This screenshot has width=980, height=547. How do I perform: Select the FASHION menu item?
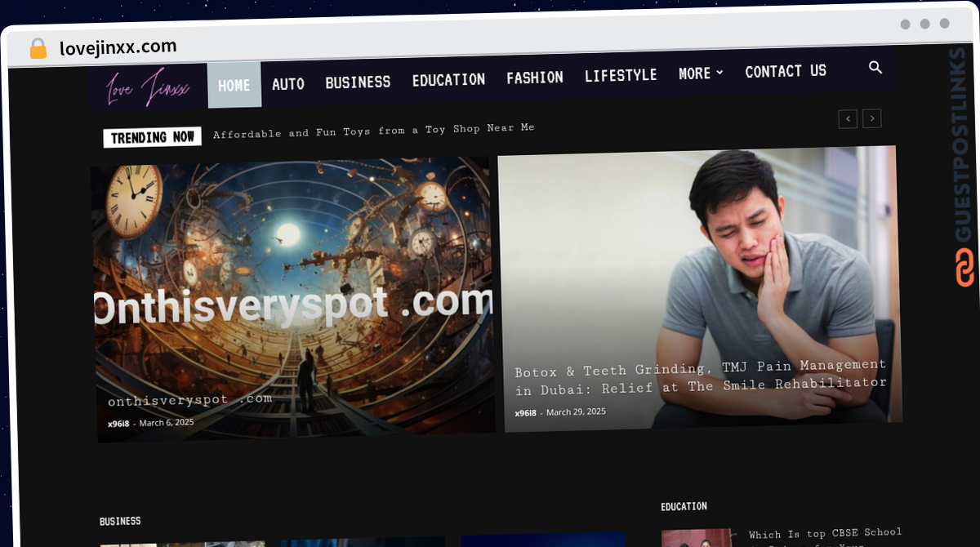535,78
